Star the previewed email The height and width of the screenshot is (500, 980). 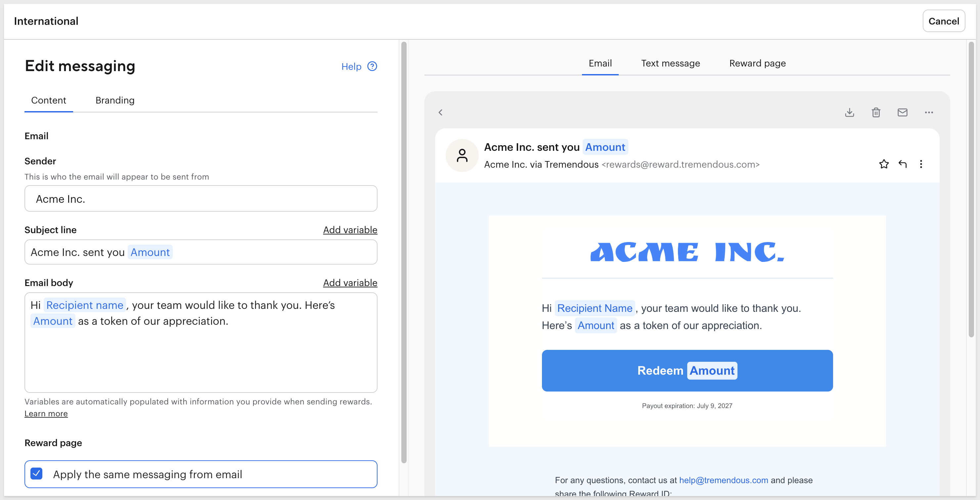(884, 164)
